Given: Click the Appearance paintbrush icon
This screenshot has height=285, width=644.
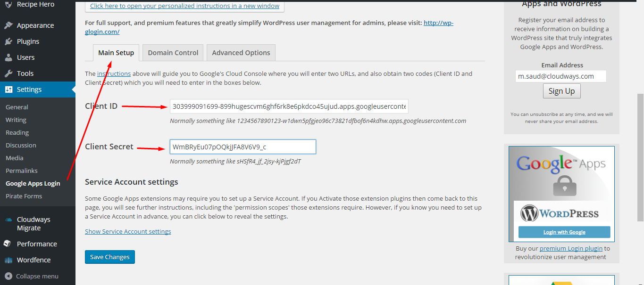Looking at the screenshot, I should pyautogui.click(x=8, y=25).
